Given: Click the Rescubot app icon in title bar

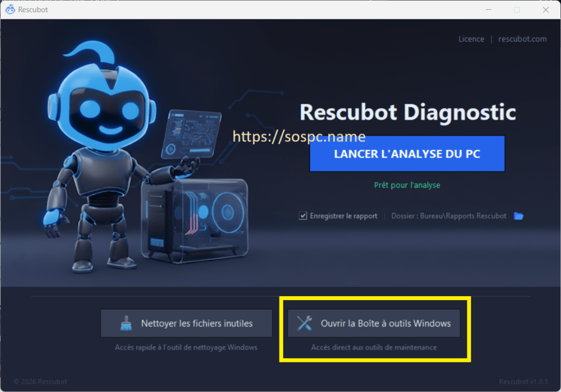Looking at the screenshot, I should click(10, 10).
